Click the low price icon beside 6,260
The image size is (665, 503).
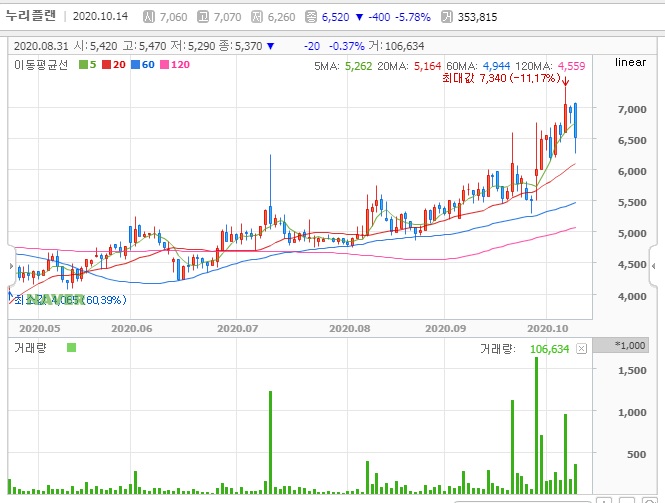tap(257, 17)
